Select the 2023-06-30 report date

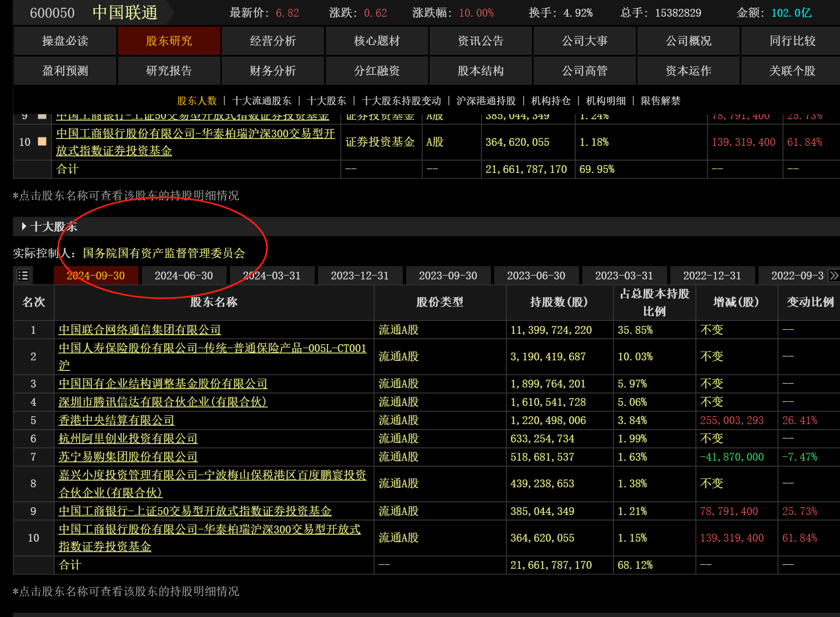coord(536,276)
